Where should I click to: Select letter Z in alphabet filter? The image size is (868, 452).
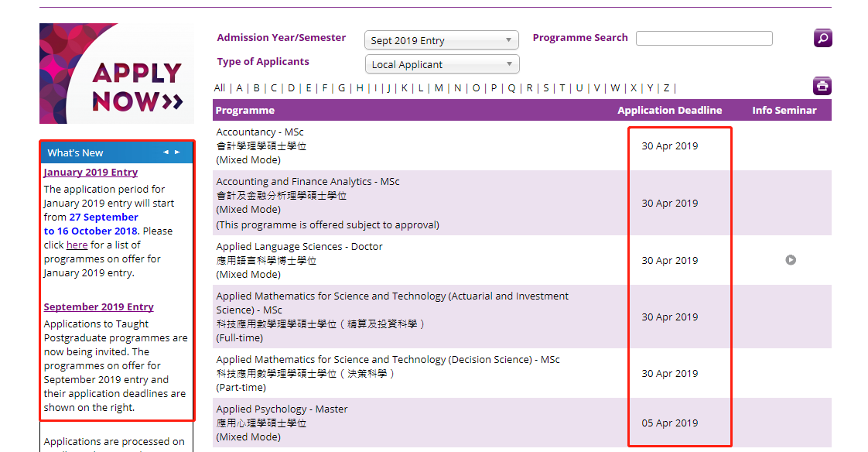coord(666,88)
